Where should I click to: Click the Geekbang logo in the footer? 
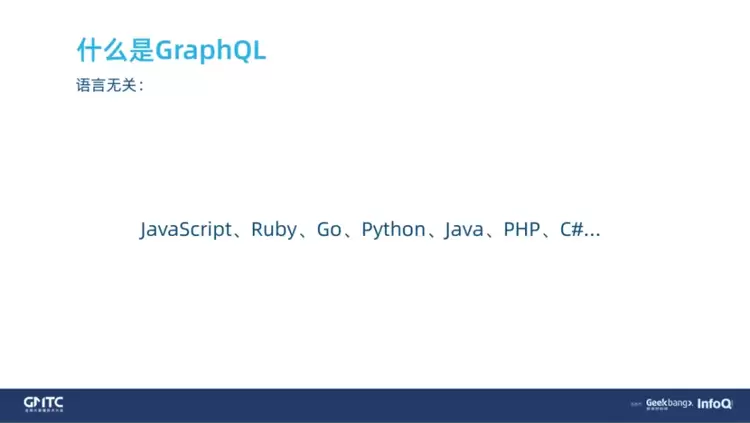pyautogui.click(x=667, y=400)
